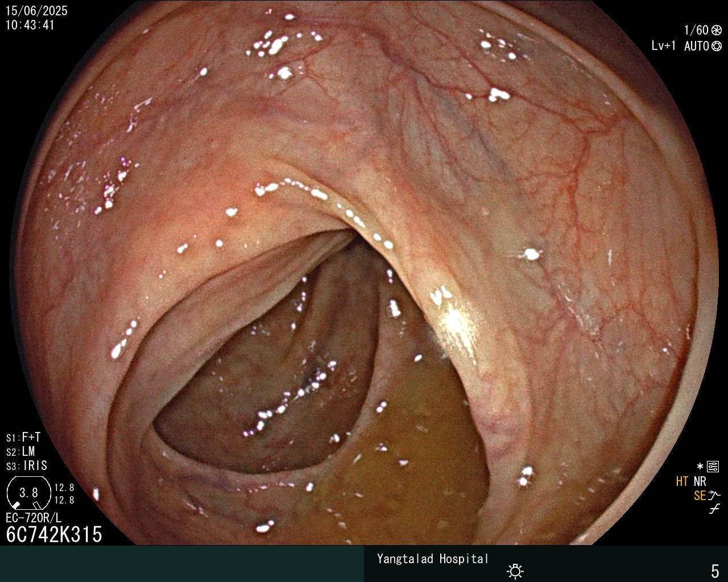Click the crossed tone curve icon below SE
This screenshot has width=728, height=582.
tap(714, 509)
